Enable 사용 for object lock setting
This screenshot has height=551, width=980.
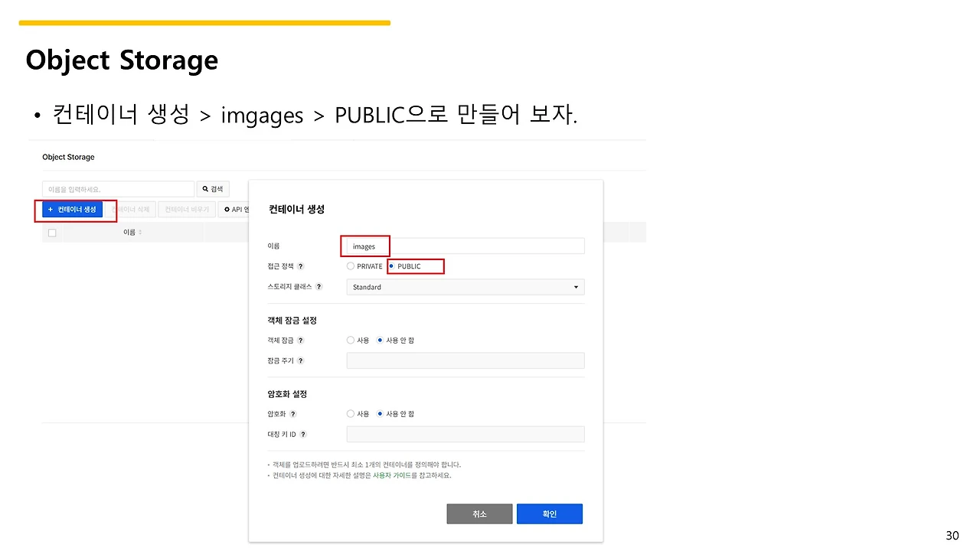click(x=350, y=340)
